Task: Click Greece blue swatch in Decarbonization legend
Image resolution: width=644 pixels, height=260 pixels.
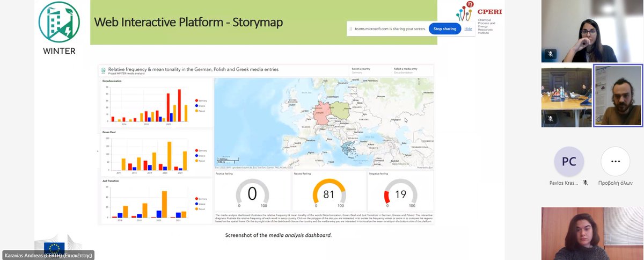Action: 196,105
